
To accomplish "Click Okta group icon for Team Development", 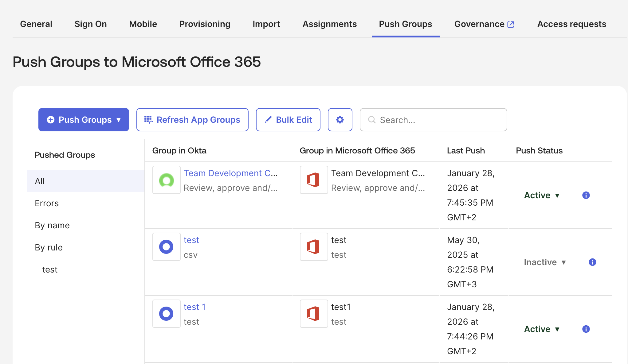I will (167, 180).
